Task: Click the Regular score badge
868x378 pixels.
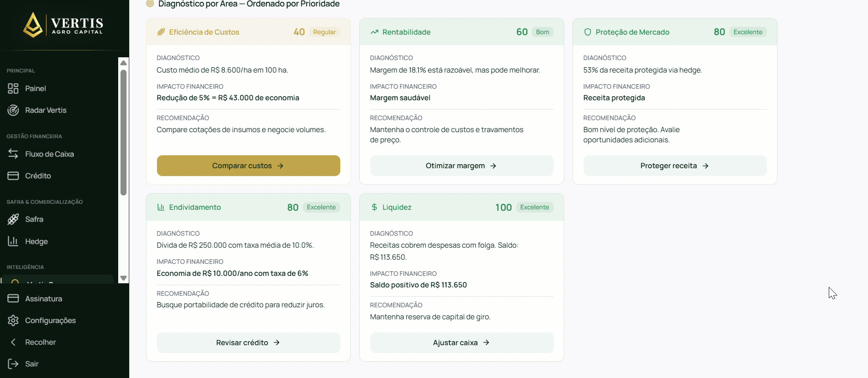Action: 324,32
